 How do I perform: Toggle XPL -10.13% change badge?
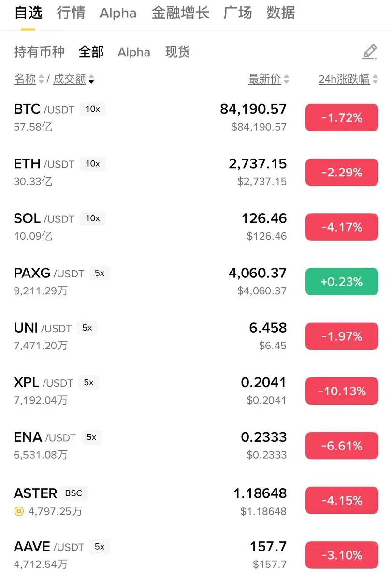[x=341, y=391]
